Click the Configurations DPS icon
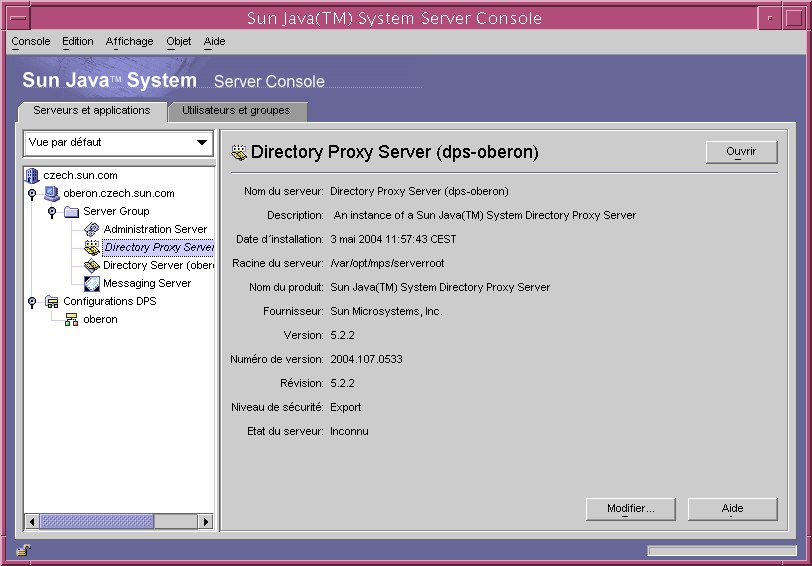 coord(52,301)
